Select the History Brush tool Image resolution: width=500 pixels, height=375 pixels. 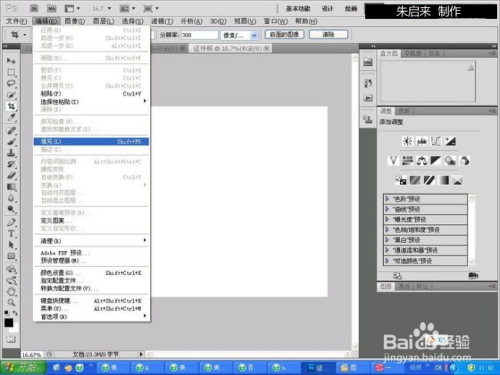11,164
